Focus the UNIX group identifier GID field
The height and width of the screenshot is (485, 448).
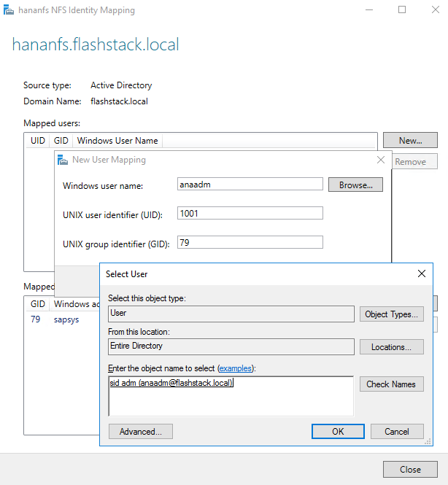250,242
